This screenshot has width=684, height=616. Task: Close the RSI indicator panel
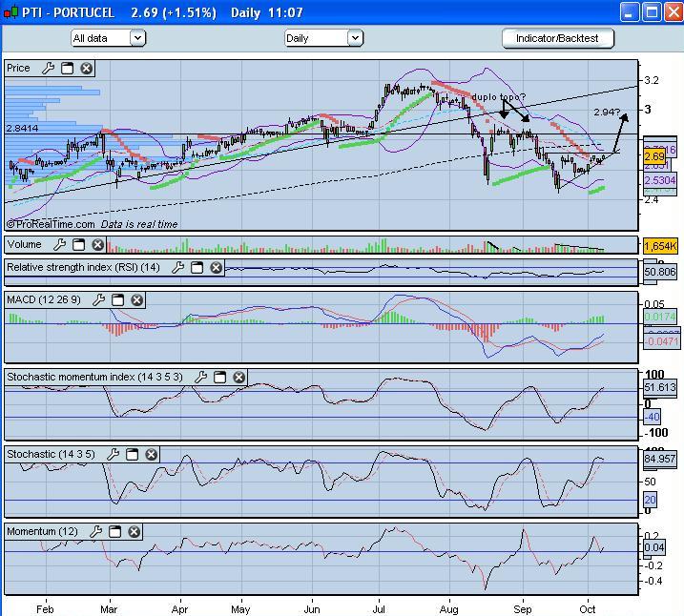(216, 268)
